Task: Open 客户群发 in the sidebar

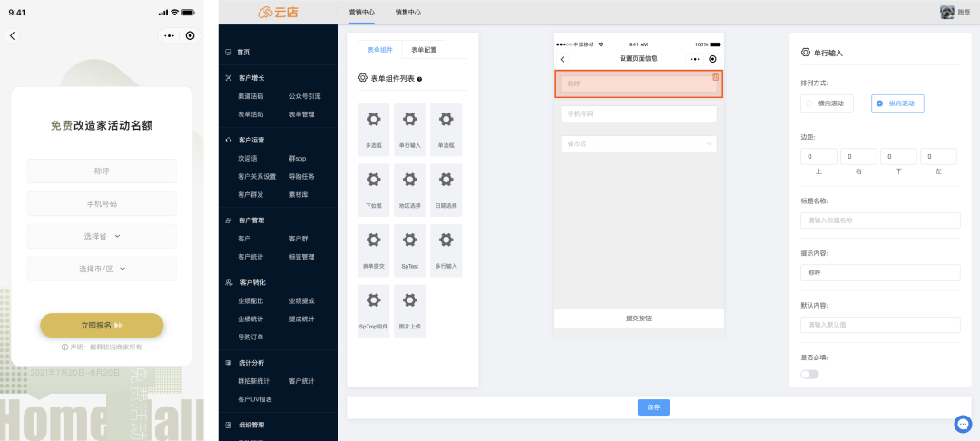Action: pos(250,194)
